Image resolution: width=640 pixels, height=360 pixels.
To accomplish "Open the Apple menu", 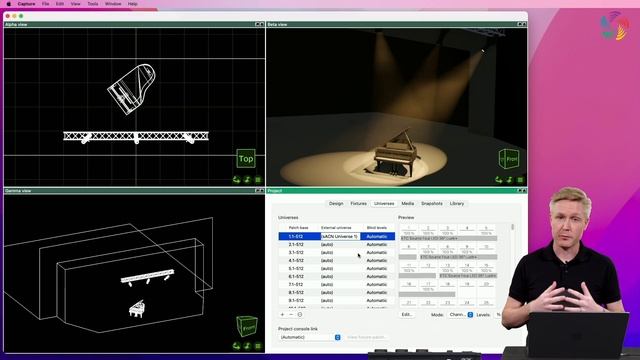I will [x=9, y=4].
